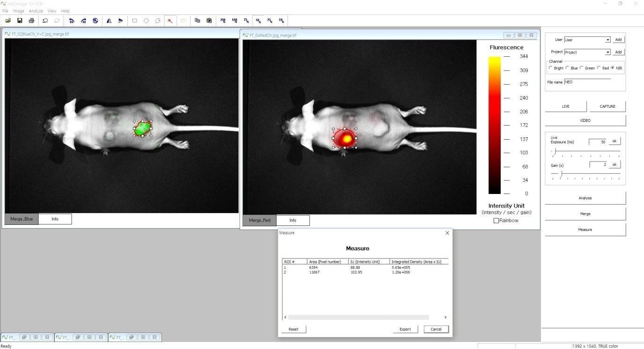This screenshot has height=349, width=644.
Task: Restore the first minimized FT_ window
Action: click(x=24, y=337)
